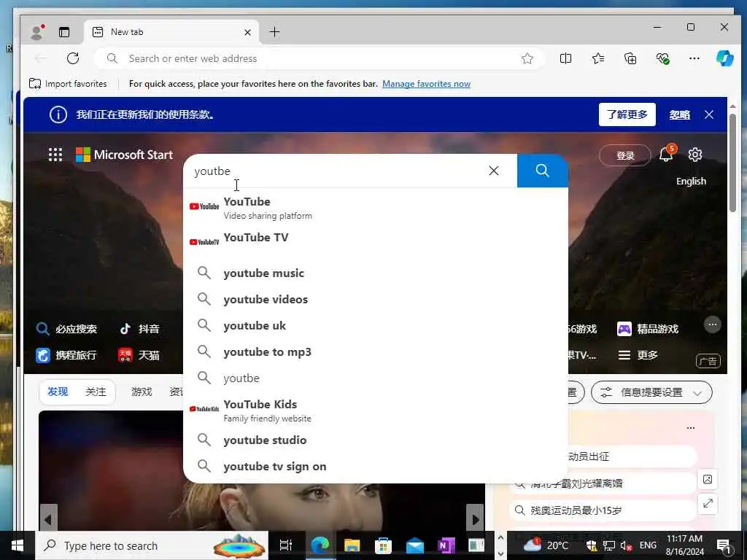This screenshot has width=747, height=560.
Task: Select youtube to mp3 suggestion
Action: 376,351
